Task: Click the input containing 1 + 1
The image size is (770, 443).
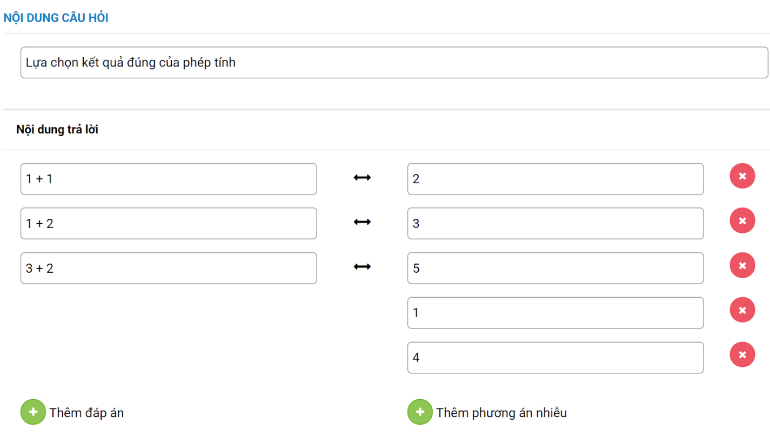Action: click(168, 179)
